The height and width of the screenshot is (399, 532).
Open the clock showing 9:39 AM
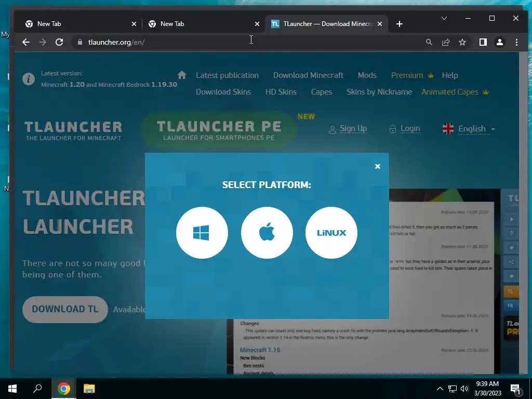click(487, 389)
